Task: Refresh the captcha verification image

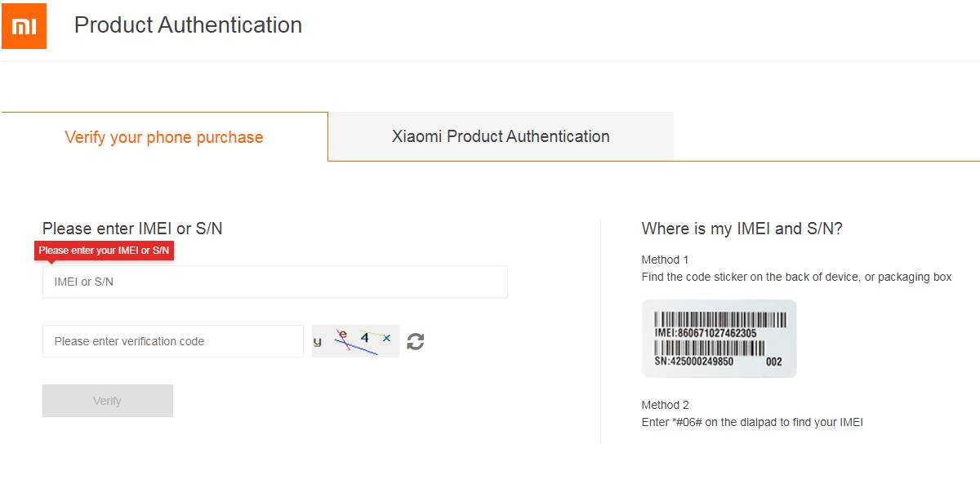Action: pos(416,341)
